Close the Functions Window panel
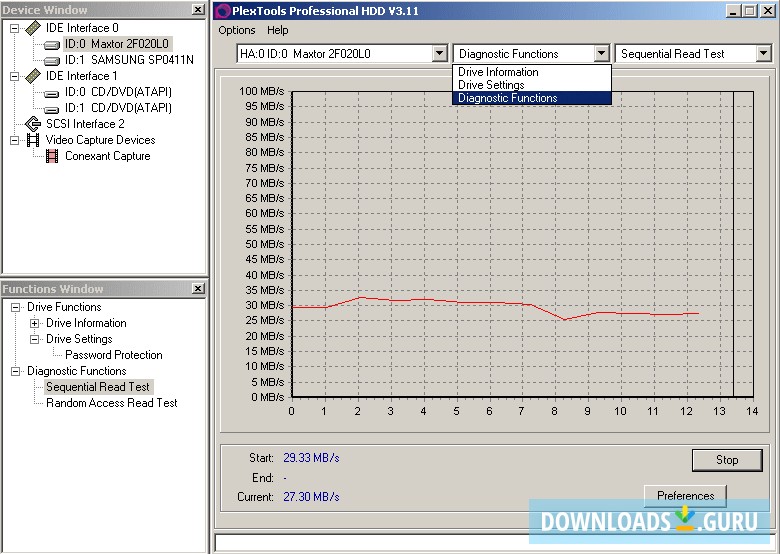This screenshot has width=780, height=554. [x=198, y=288]
